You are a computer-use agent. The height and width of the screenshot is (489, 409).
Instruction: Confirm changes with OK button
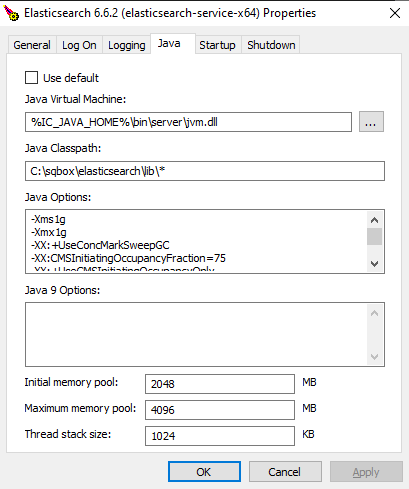coord(204,472)
